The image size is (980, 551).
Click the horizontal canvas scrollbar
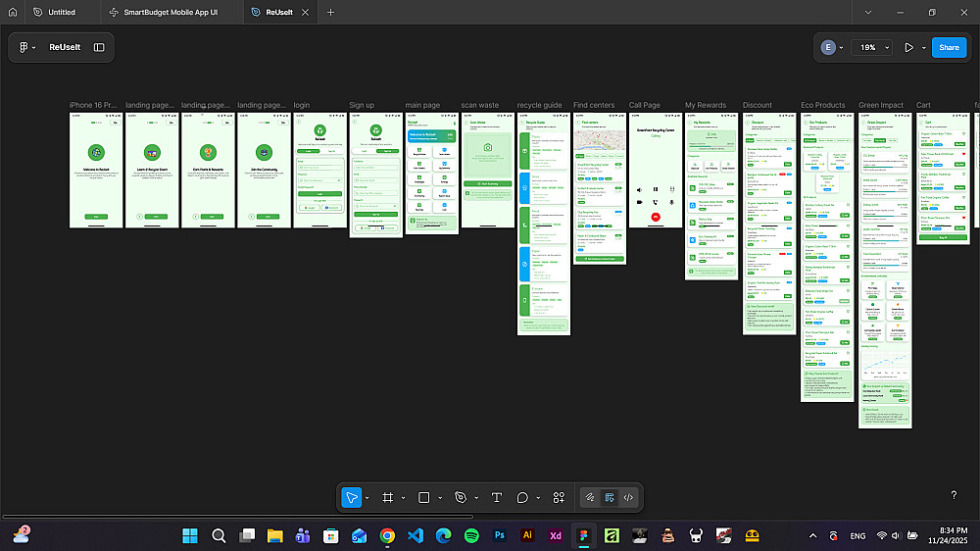click(x=237, y=517)
